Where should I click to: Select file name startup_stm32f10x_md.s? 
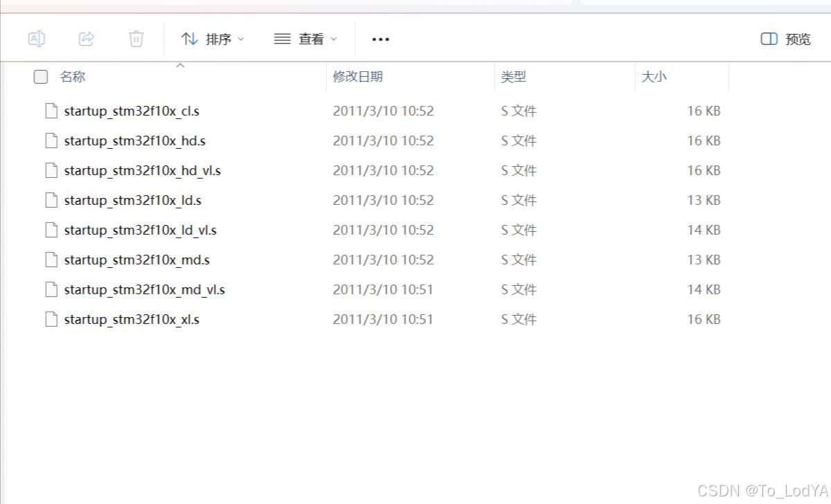[x=136, y=260]
